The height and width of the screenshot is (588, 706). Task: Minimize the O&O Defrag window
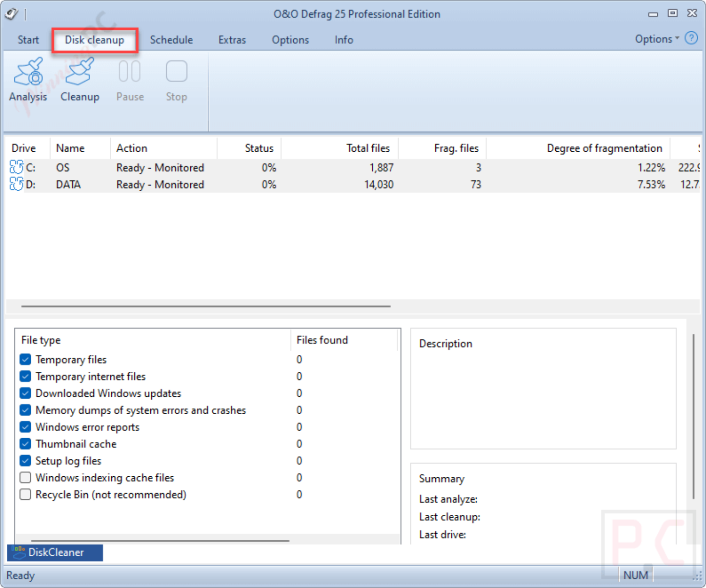point(653,14)
